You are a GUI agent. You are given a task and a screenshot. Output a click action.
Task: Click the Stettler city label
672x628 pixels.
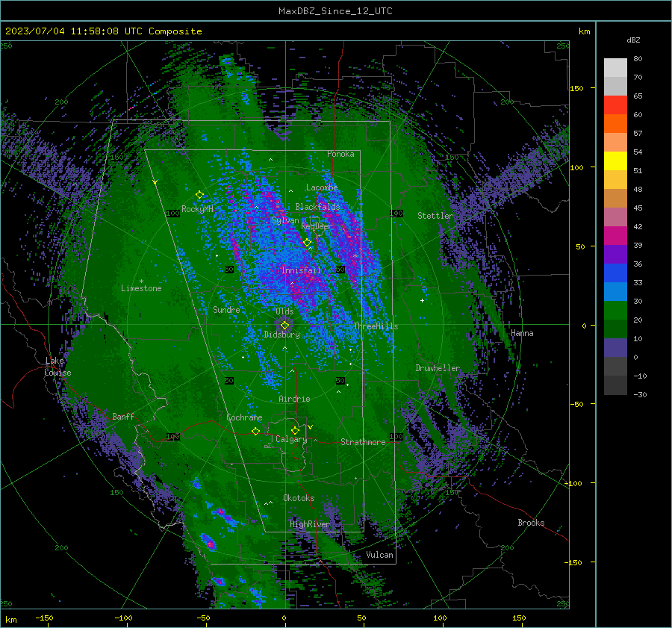[435, 216]
